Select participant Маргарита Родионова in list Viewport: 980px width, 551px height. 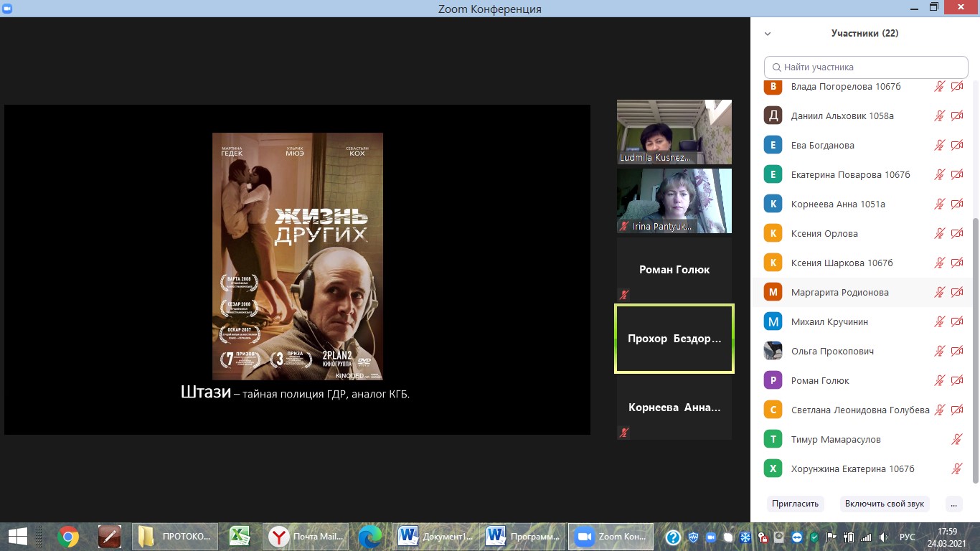point(862,292)
